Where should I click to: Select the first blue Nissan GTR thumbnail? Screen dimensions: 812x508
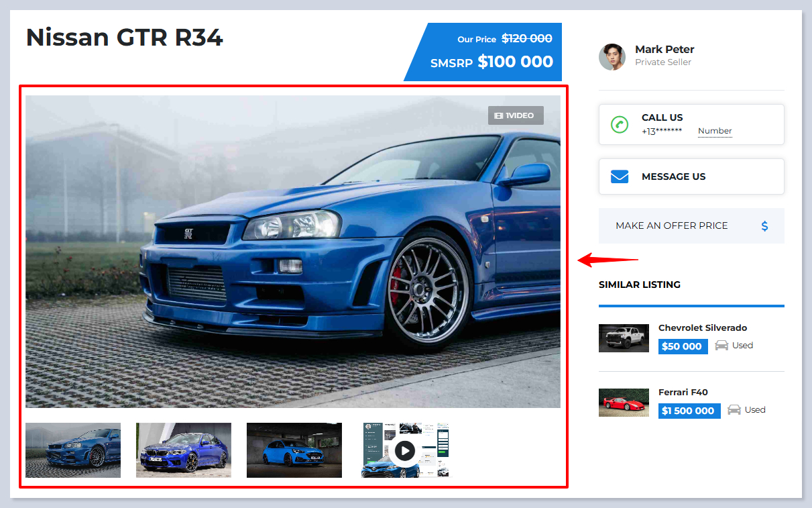pos(73,450)
